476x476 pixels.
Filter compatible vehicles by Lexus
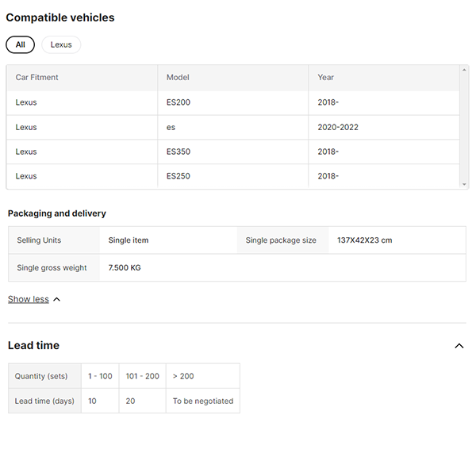61,44
